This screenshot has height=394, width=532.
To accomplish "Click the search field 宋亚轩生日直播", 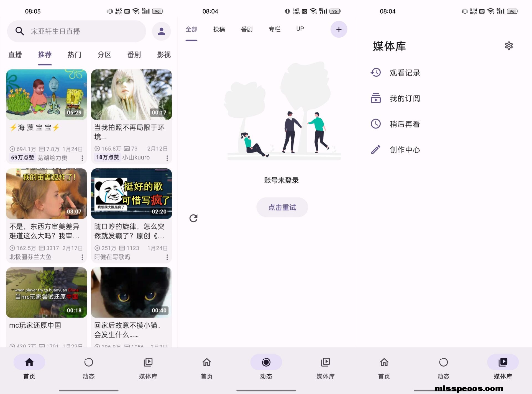I will coord(76,31).
